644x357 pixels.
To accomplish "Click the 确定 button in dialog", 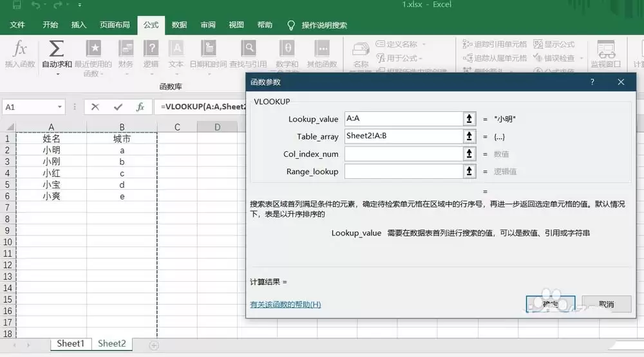I will [551, 304].
